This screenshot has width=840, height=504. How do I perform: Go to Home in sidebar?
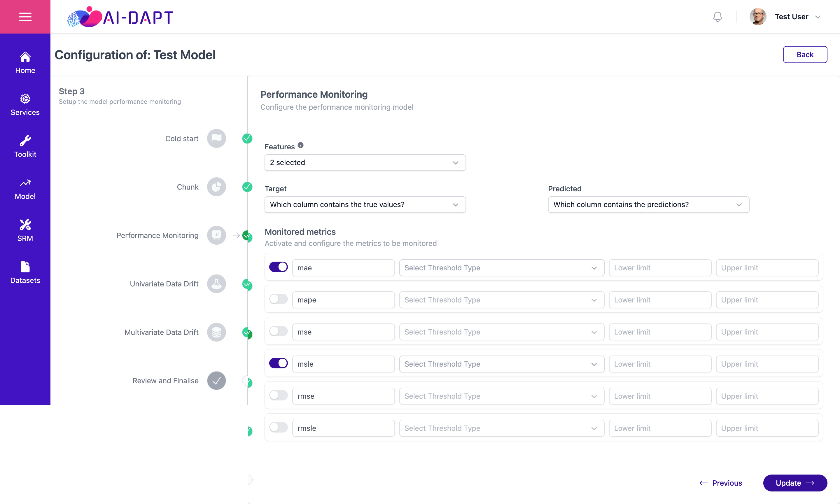point(25,62)
